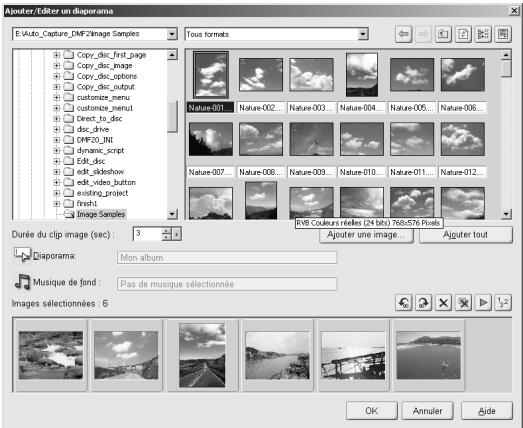
Task: Click the Diaporama slideshow icon
Action: pos(22,255)
